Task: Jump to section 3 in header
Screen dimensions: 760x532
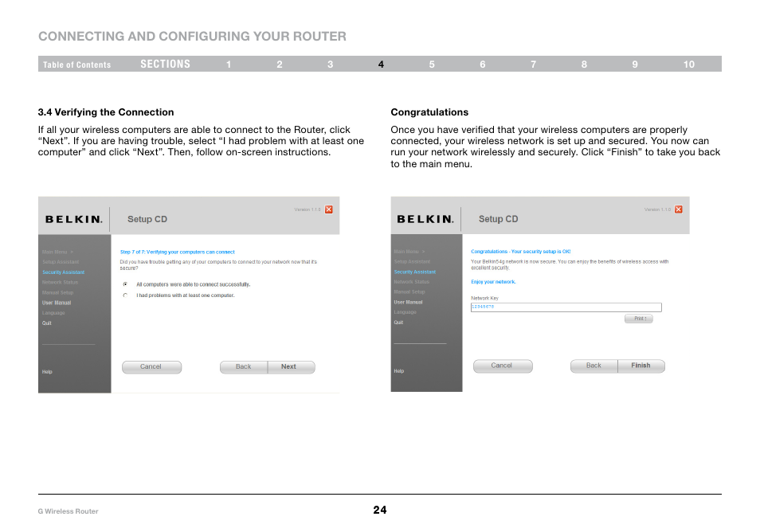Action: click(x=330, y=65)
